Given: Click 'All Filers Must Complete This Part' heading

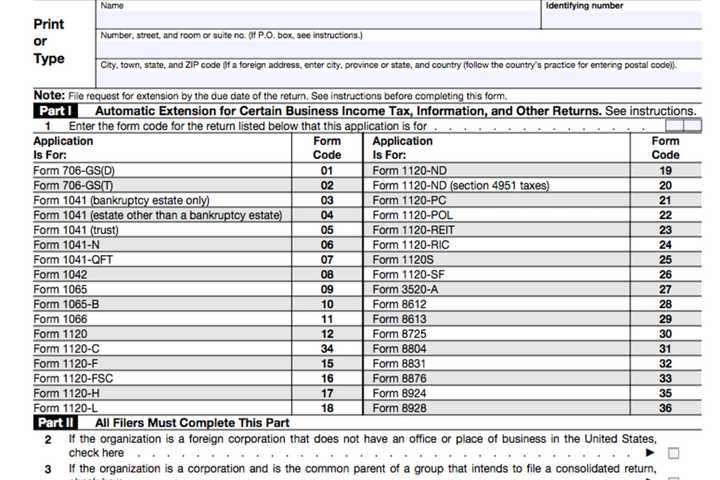Looking at the screenshot, I should coord(192,423).
